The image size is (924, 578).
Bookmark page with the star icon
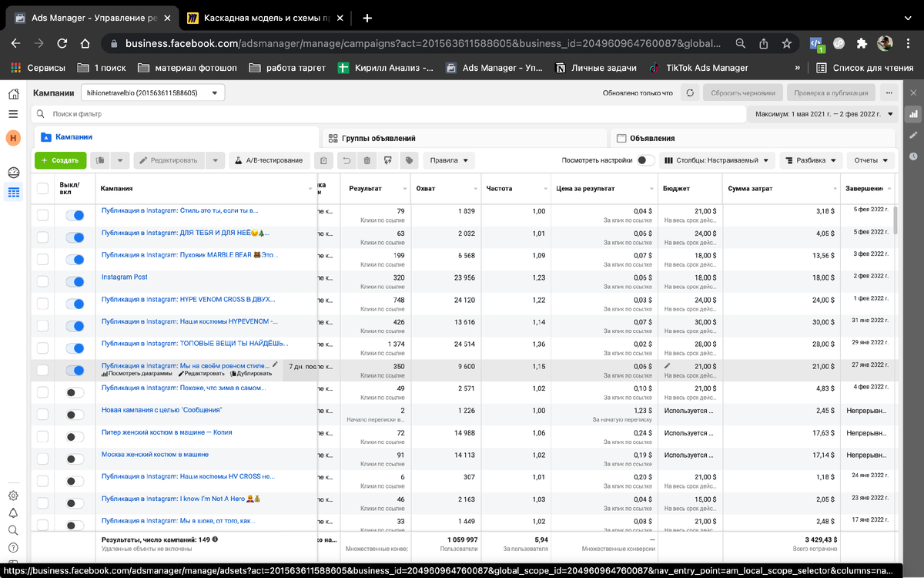pyautogui.click(x=786, y=43)
